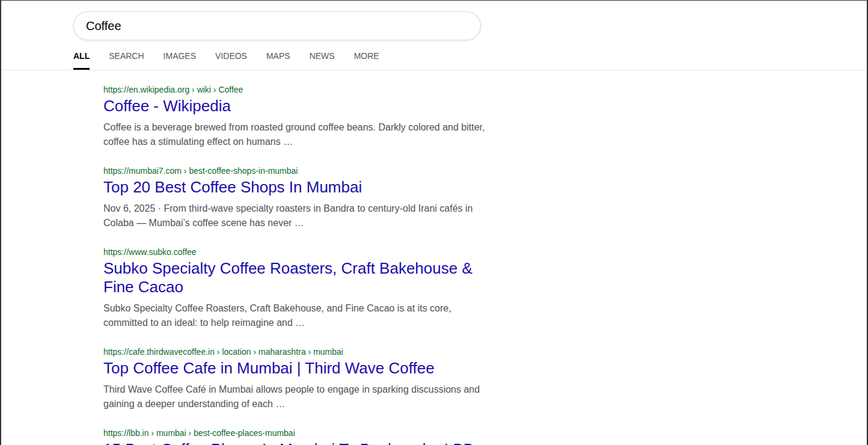Click the lbb.in best-coffee-places-mumbai URL
The height and width of the screenshot is (445, 868).
pos(199,433)
